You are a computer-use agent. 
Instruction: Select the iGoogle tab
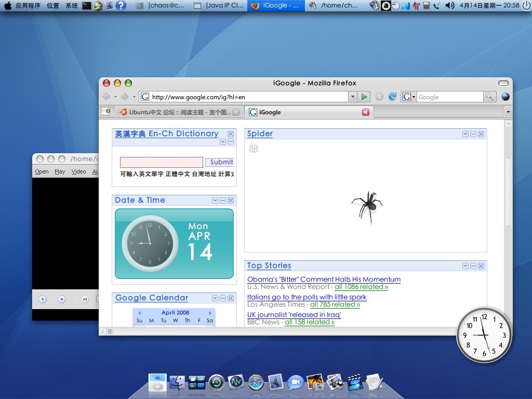pyautogui.click(x=309, y=112)
